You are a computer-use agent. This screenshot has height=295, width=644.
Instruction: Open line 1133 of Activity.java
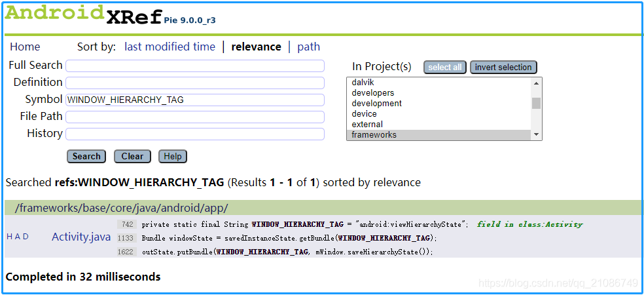point(128,238)
